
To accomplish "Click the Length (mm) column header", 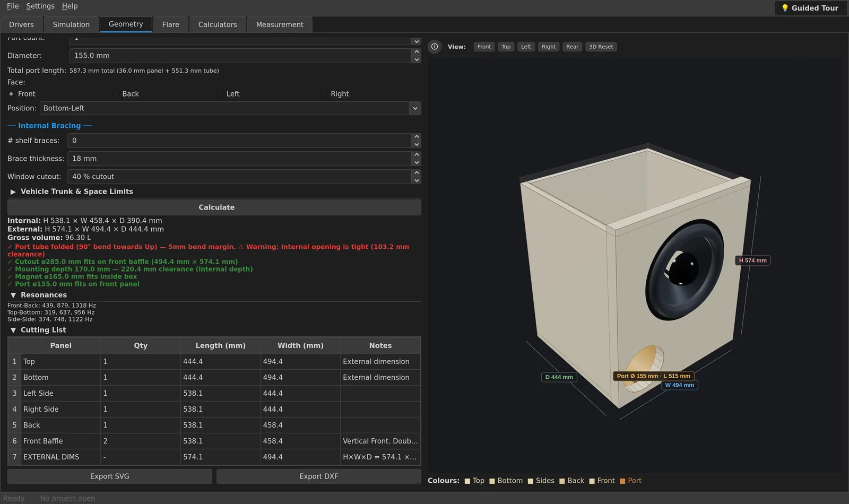I will click(220, 345).
